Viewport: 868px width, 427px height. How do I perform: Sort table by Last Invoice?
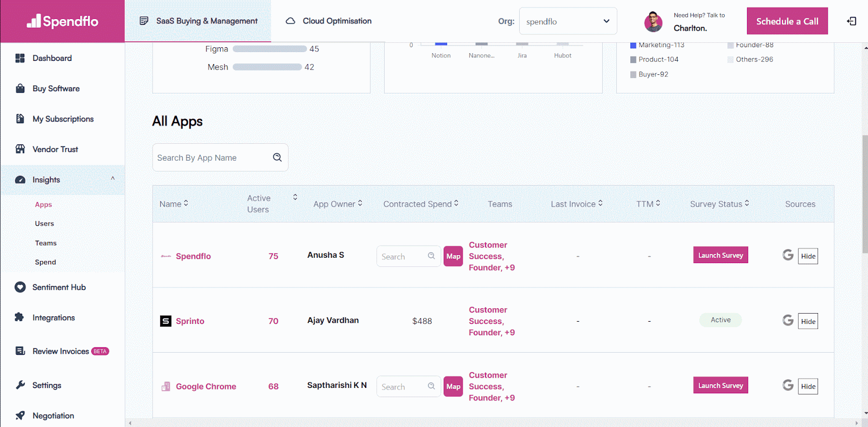[x=600, y=203]
